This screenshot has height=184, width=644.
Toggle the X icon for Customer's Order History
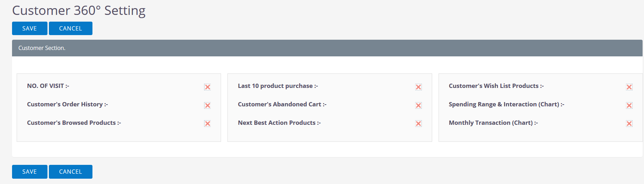click(x=208, y=105)
